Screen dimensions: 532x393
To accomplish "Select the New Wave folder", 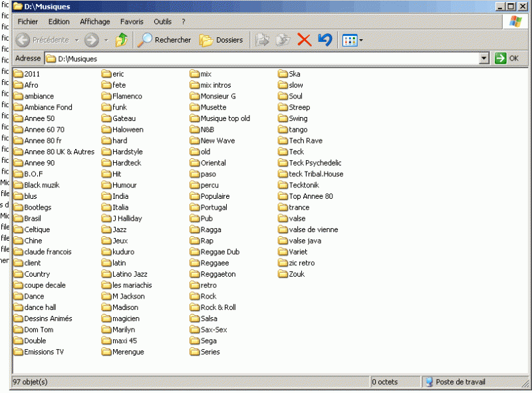I will [x=212, y=140].
